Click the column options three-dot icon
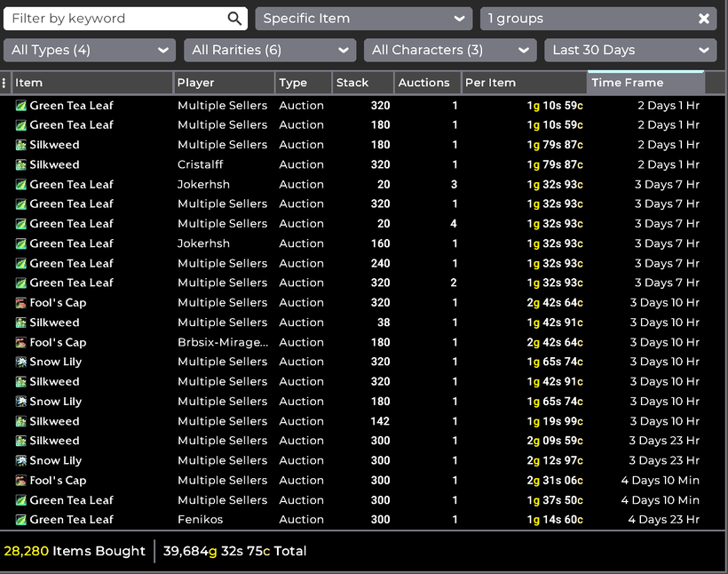The height and width of the screenshot is (574, 728). click(x=4, y=83)
